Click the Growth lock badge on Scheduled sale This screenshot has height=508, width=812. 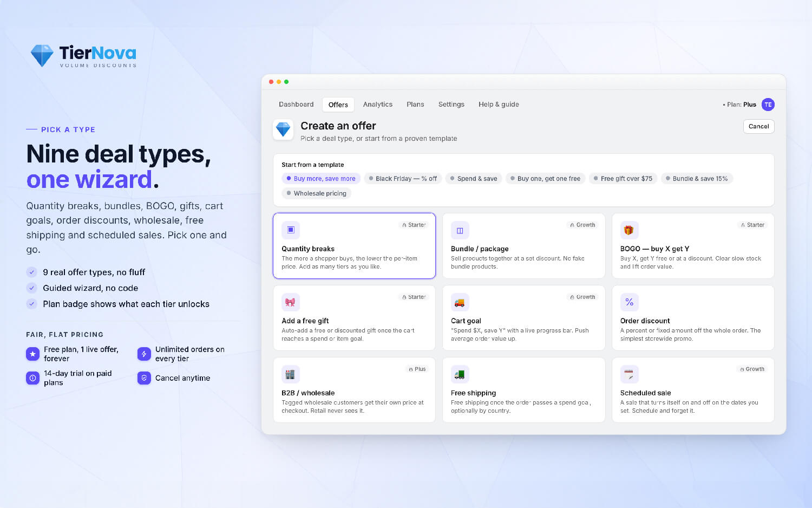click(x=752, y=369)
